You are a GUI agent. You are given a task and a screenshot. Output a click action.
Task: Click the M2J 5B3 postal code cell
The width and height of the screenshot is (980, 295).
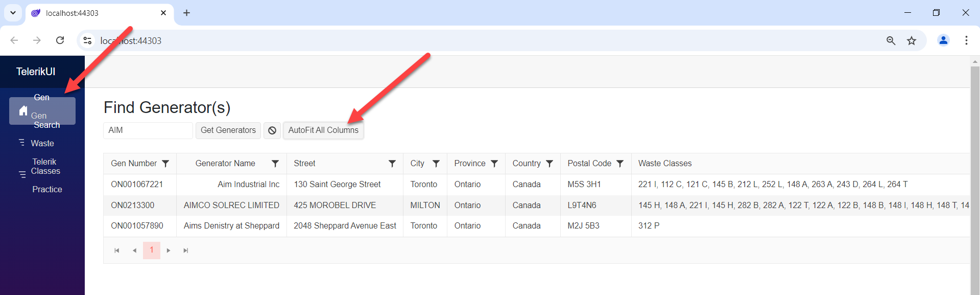tap(595, 226)
